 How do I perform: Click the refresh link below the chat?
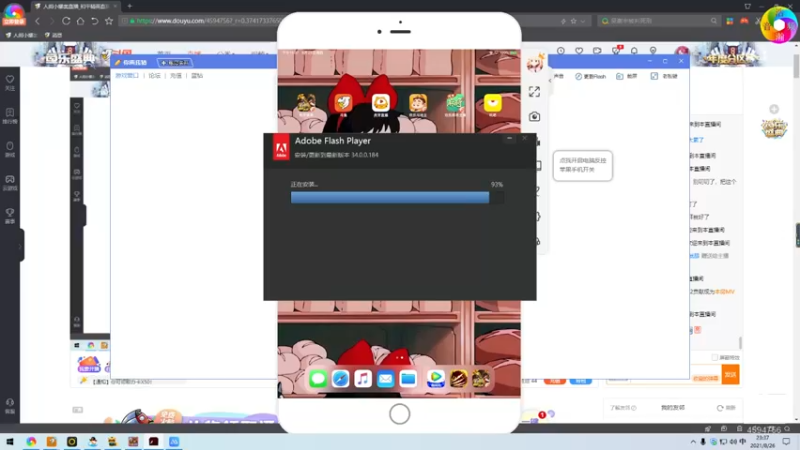click(x=726, y=408)
